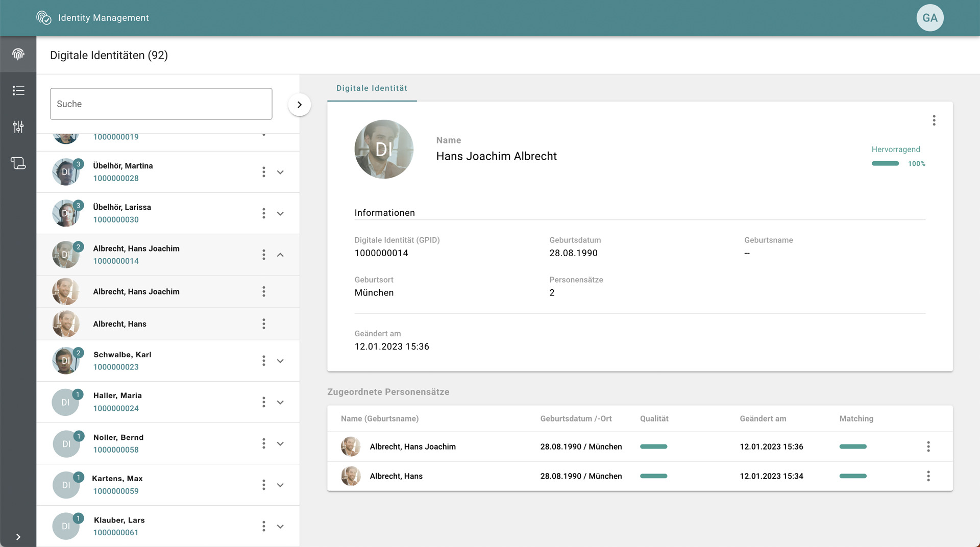Open ID link 1000000058
The height and width of the screenshot is (547, 980).
[116, 450]
